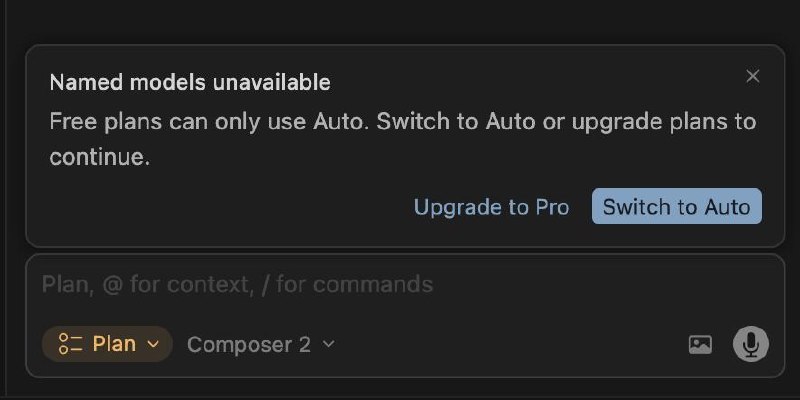Dismiss the Named models unavailable notice

(x=753, y=76)
